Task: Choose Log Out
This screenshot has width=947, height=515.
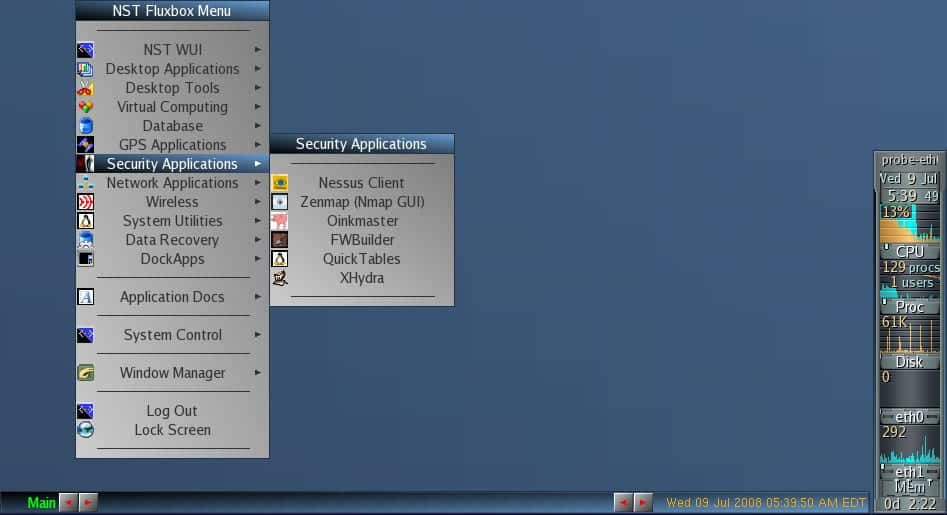Action: 172,411
